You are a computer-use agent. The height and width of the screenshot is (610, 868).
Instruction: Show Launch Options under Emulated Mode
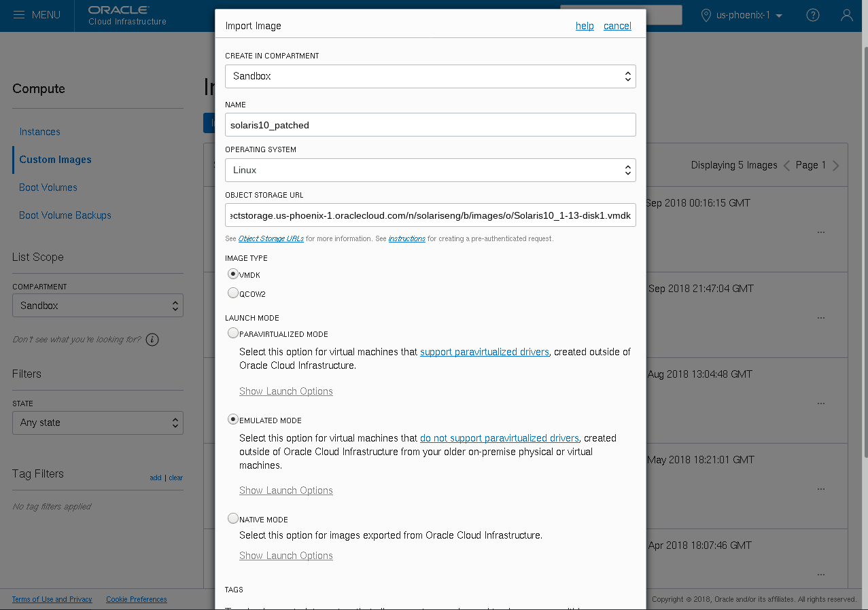(x=286, y=490)
